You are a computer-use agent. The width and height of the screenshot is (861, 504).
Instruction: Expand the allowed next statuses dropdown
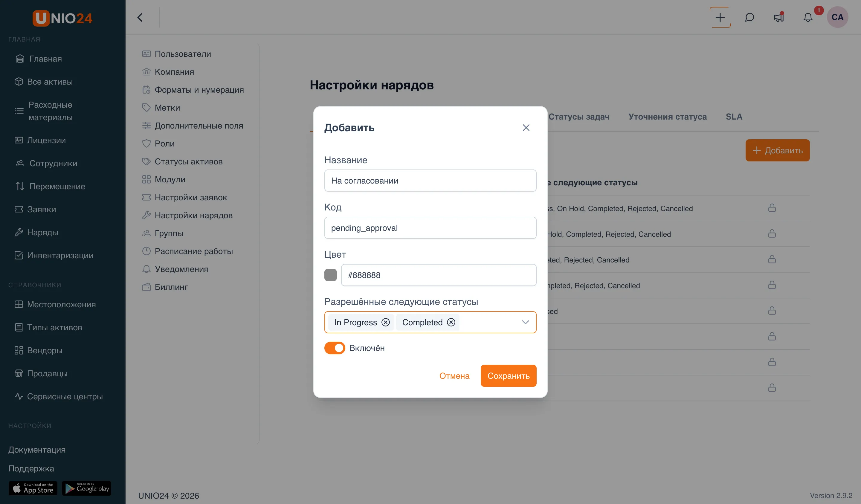click(525, 322)
